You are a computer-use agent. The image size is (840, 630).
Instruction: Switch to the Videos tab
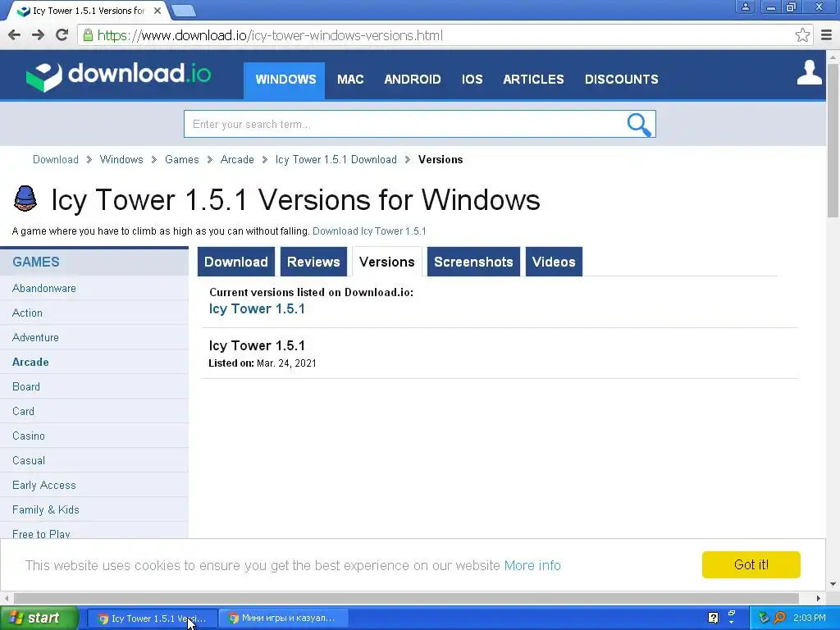(554, 262)
